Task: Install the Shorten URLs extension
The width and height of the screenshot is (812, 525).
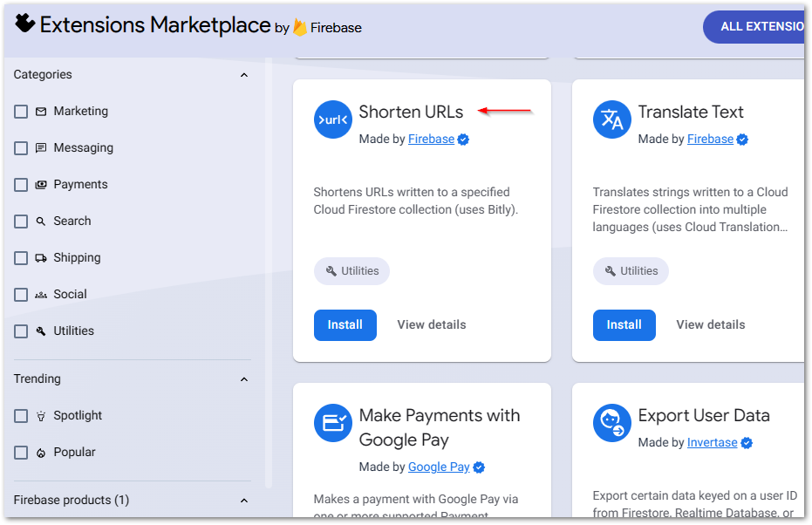Action: pos(345,325)
